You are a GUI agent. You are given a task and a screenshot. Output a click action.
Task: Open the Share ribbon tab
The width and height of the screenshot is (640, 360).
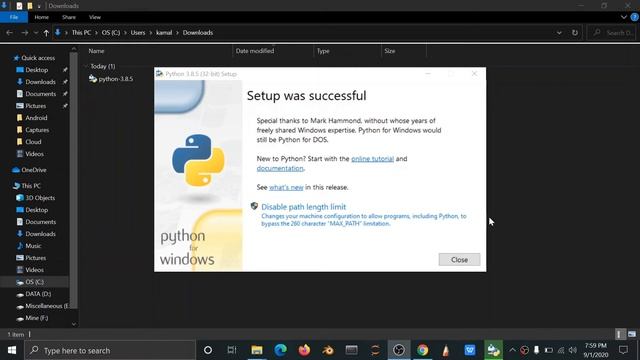coord(69,17)
